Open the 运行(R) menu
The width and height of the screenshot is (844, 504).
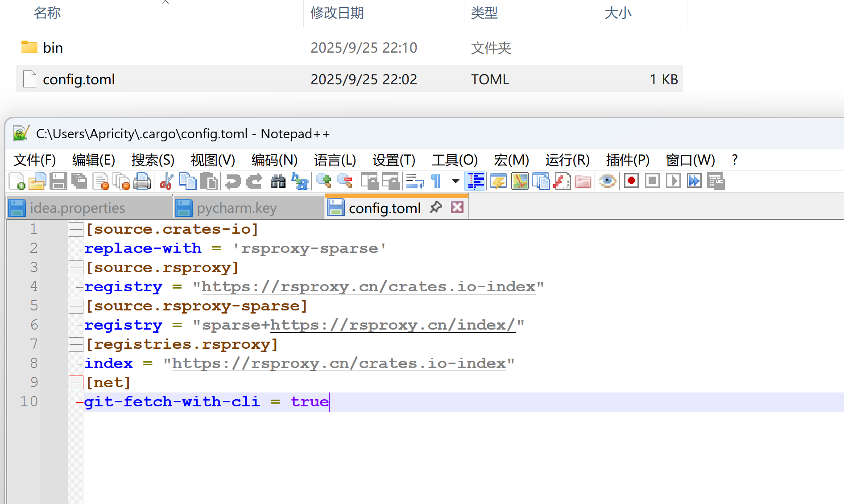coord(567,160)
